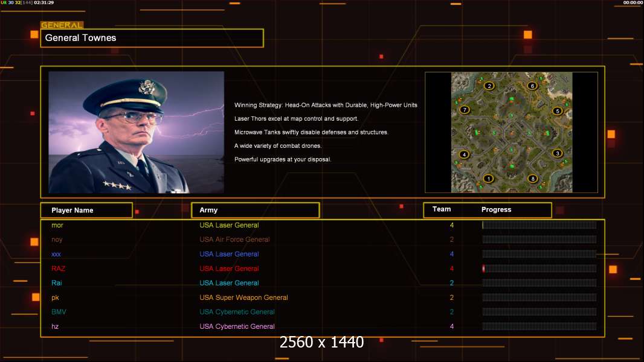
Task: Click the Team column header label
Action: pyautogui.click(x=442, y=209)
